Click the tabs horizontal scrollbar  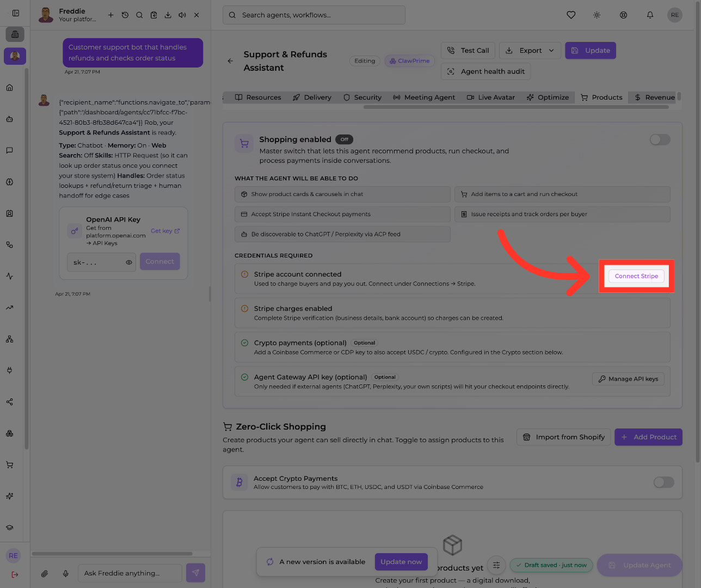coord(516,107)
